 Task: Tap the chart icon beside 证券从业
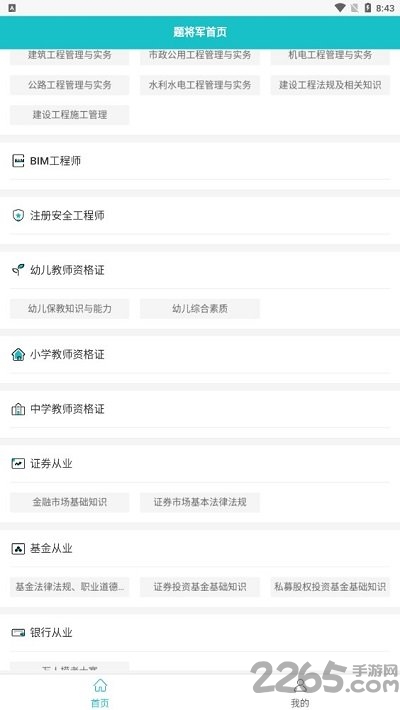click(x=18, y=464)
